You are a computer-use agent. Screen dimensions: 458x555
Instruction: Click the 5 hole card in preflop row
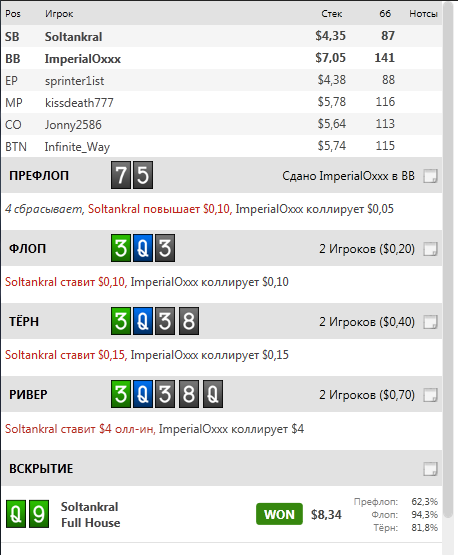pos(143,175)
